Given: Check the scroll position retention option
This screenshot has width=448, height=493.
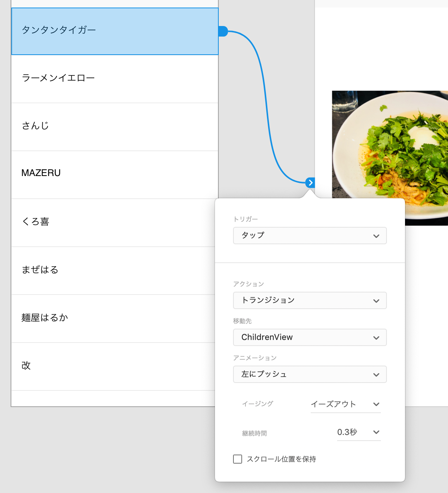Looking at the screenshot, I should [237, 459].
